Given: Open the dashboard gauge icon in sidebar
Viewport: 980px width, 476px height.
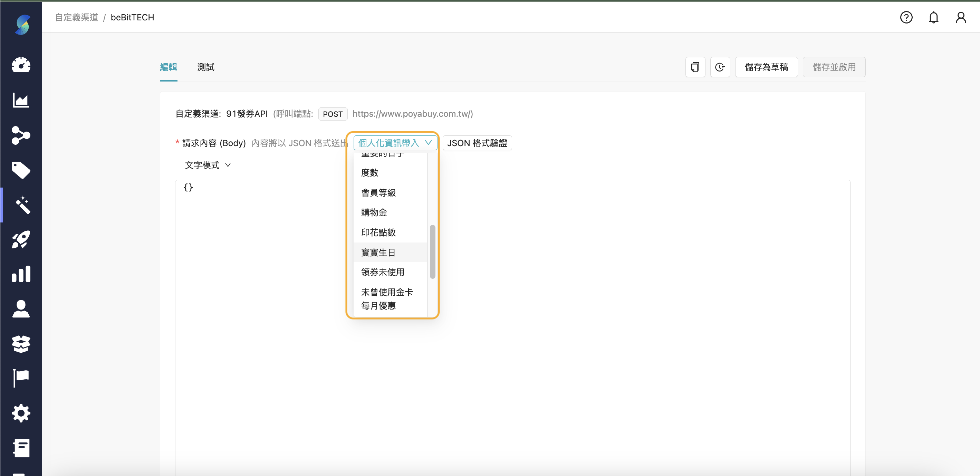Looking at the screenshot, I should pos(21,65).
